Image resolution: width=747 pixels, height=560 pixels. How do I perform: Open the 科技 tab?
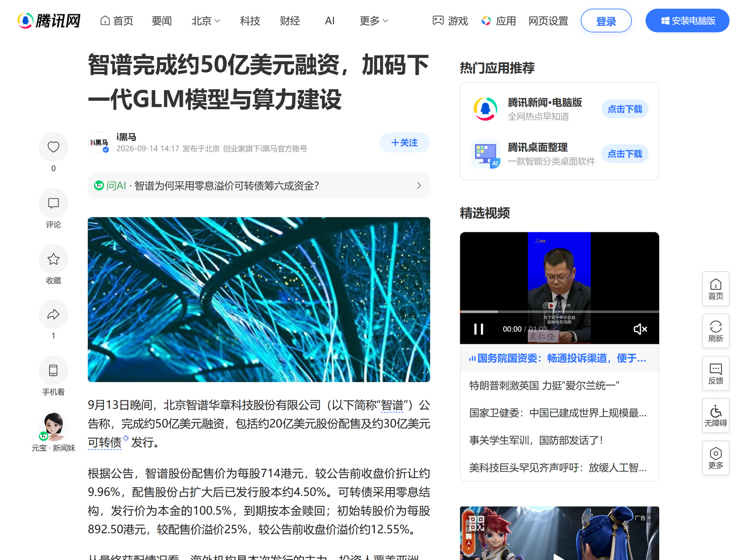250,21
